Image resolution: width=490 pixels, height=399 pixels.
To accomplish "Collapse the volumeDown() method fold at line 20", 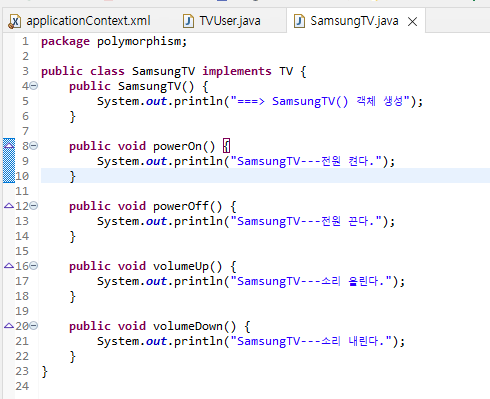I will (34, 326).
